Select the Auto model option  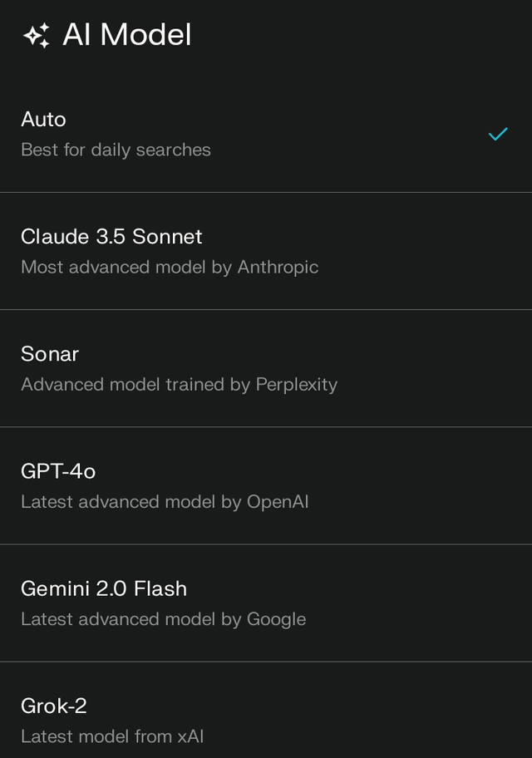coord(266,134)
